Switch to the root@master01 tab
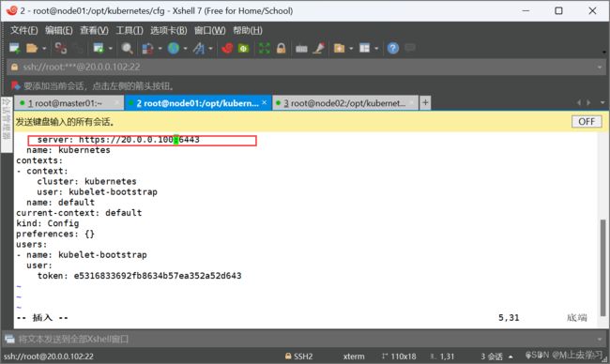The height and width of the screenshot is (364, 610). click(69, 103)
